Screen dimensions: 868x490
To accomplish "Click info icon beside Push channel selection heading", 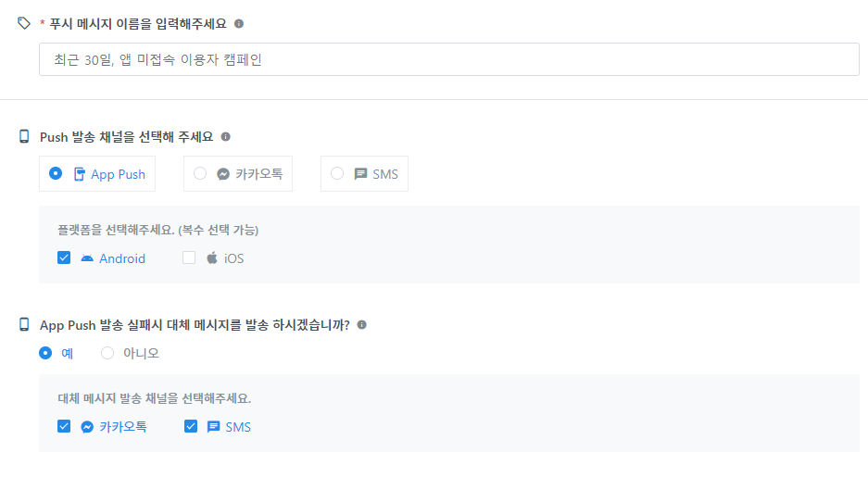I will tap(225, 137).
